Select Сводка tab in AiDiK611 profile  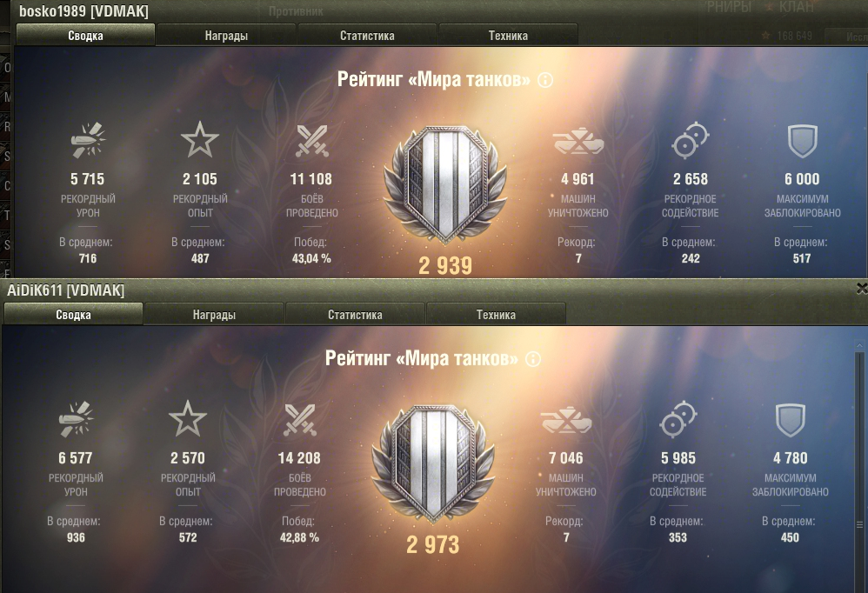[73, 314]
